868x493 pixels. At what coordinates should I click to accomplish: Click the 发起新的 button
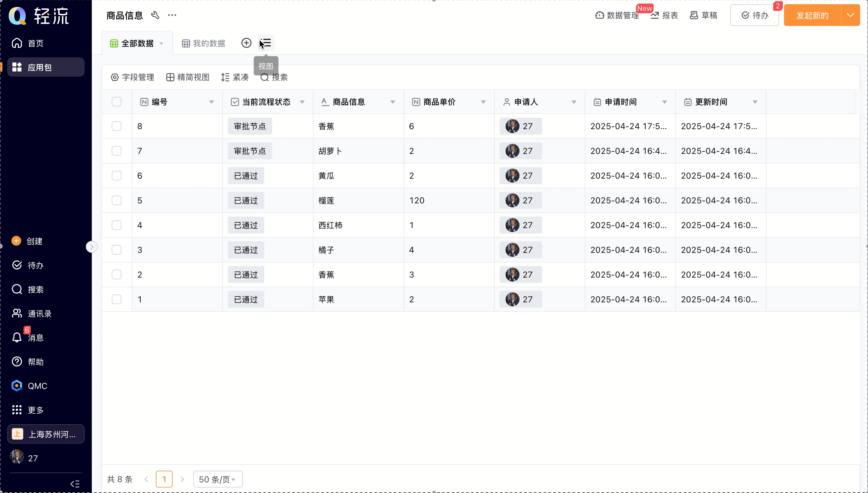[x=812, y=15]
